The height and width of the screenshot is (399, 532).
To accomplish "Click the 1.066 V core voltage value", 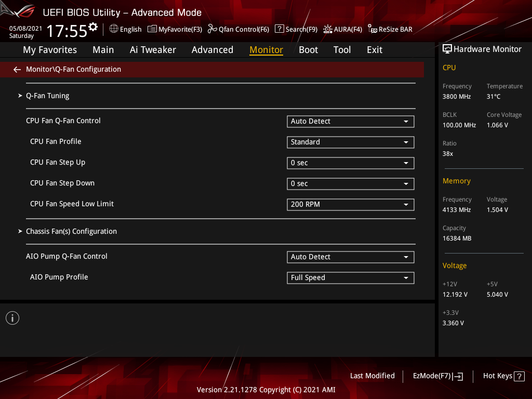I will (x=497, y=125).
